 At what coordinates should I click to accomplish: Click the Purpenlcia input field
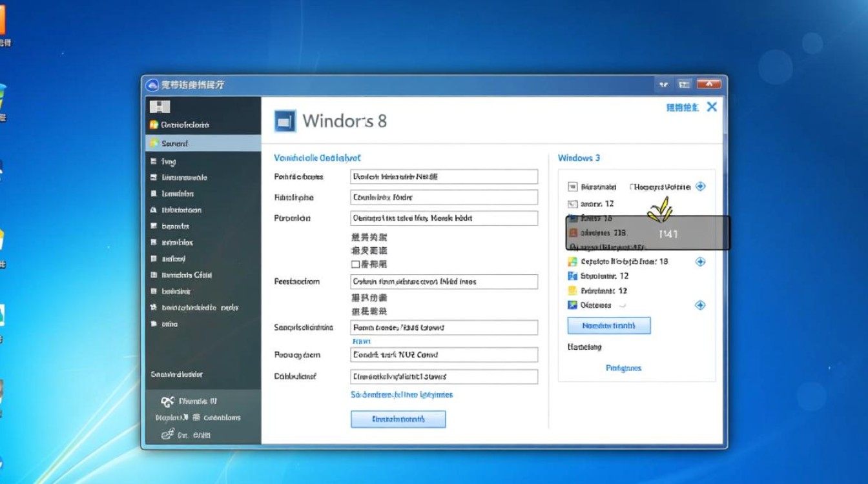point(444,218)
